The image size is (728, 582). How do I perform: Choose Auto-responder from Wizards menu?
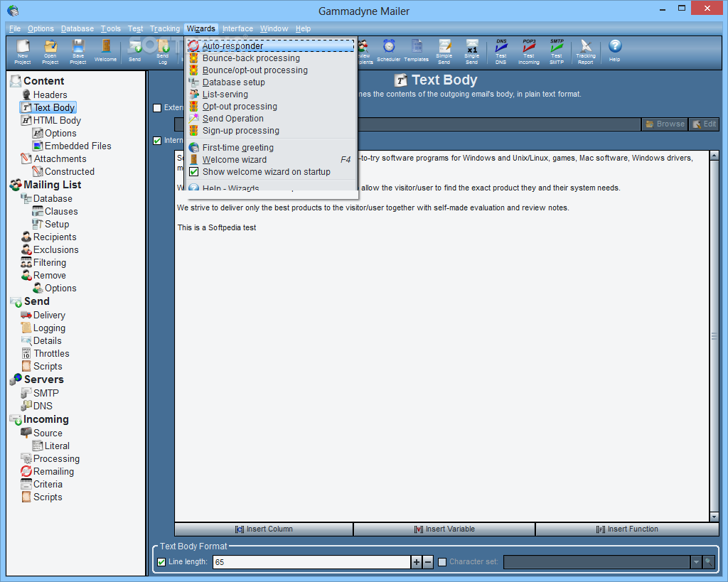click(271, 45)
